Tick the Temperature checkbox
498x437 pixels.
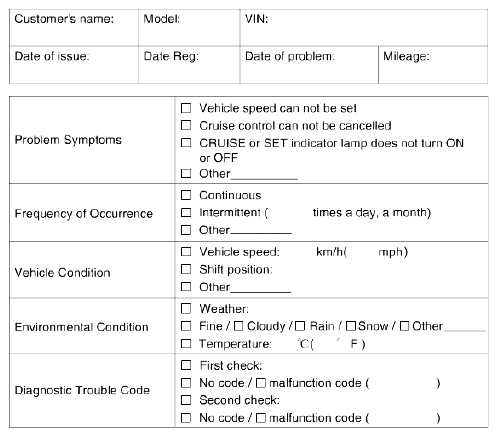(186, 343)
